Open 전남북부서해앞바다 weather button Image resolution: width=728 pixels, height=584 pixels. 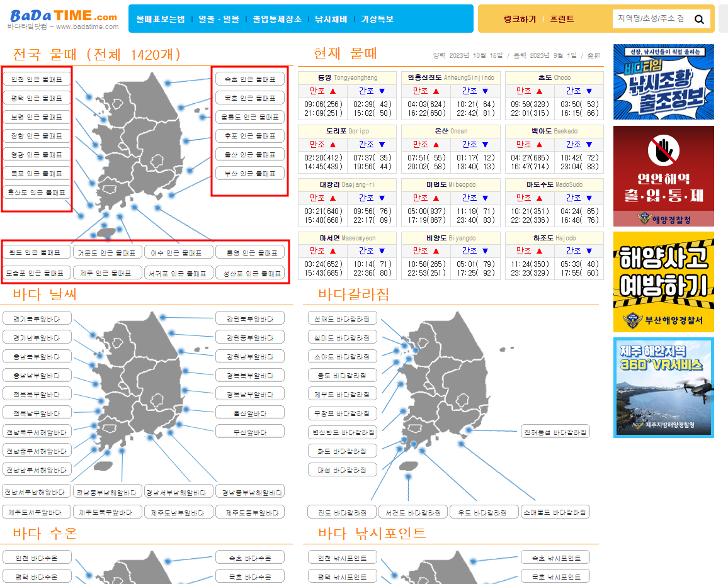37,432
